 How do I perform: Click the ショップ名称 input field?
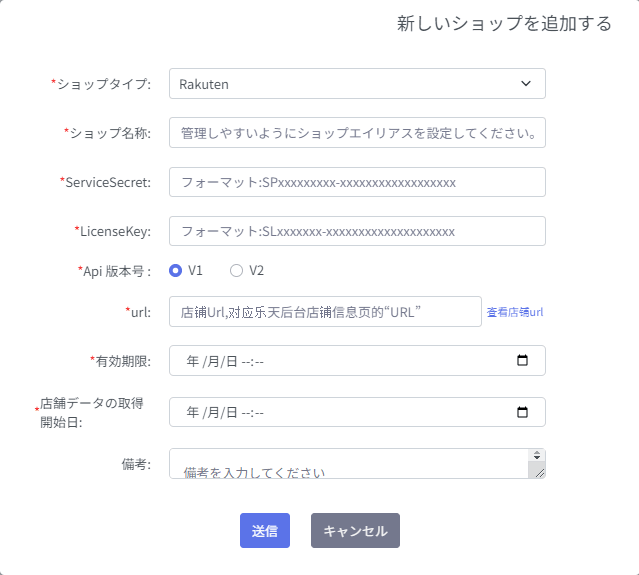pyautogui.click(x=357, y=133)
